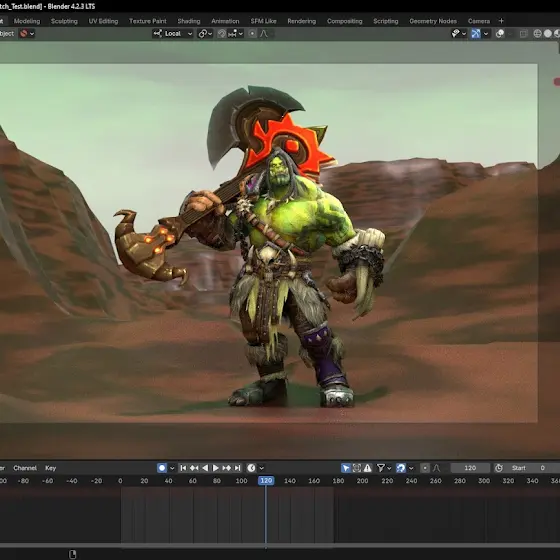Toggle proportional editing in timeline header
Screen dimensions: 560x560
425,468
